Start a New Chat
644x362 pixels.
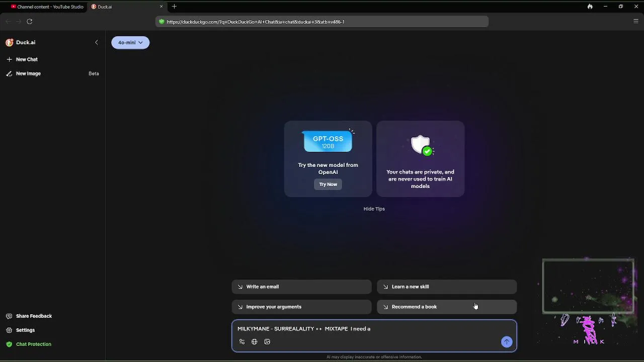(27, 59)
